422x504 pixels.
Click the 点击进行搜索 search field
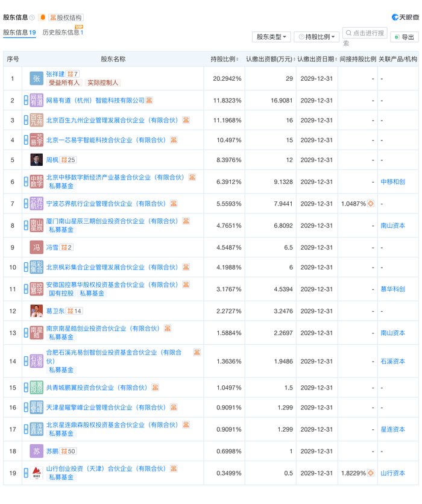coord(365,33)
